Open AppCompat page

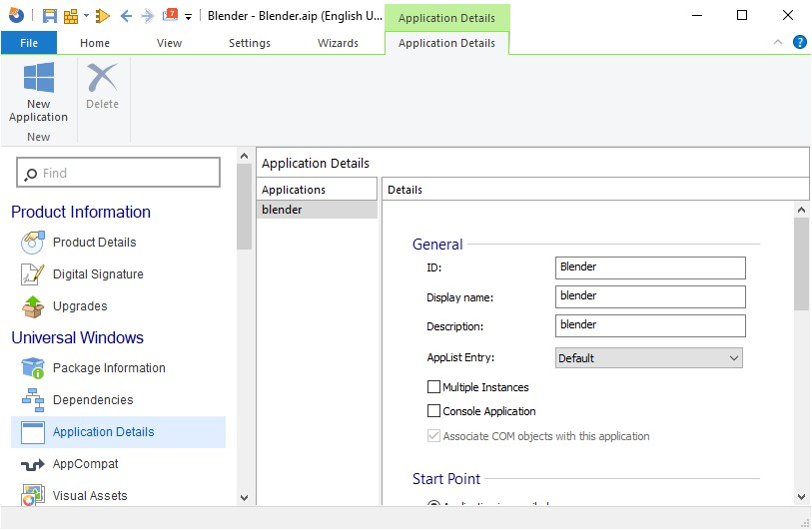[86, 464]
